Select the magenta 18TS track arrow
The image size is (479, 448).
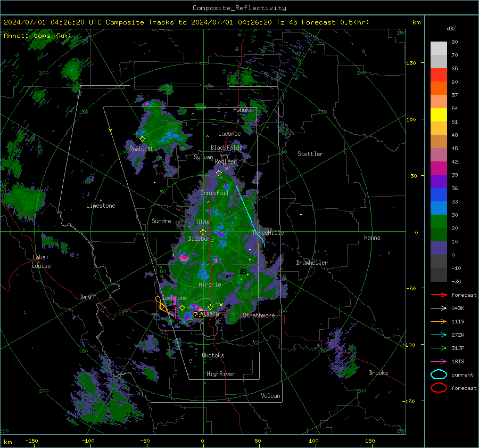point(439,362)
